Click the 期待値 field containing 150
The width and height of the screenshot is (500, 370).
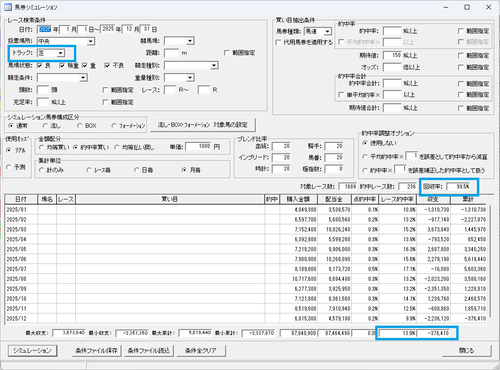tap(392, 55)
